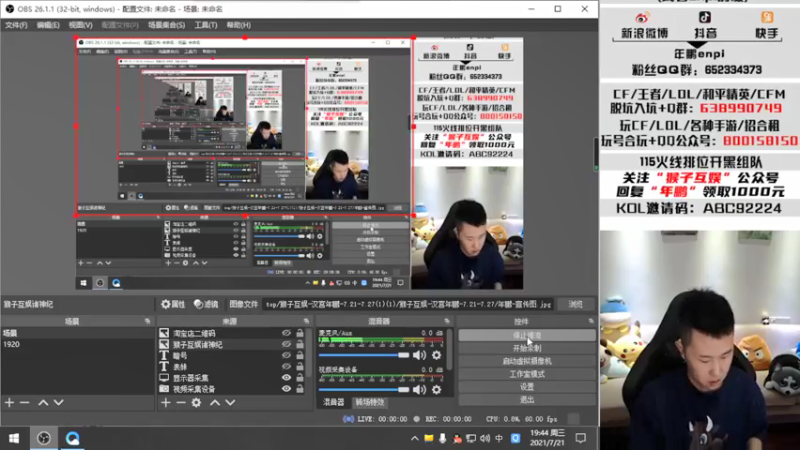Open the 场景集合(S) menu
This screenshot has height=450, width=800.
[166, 25]
